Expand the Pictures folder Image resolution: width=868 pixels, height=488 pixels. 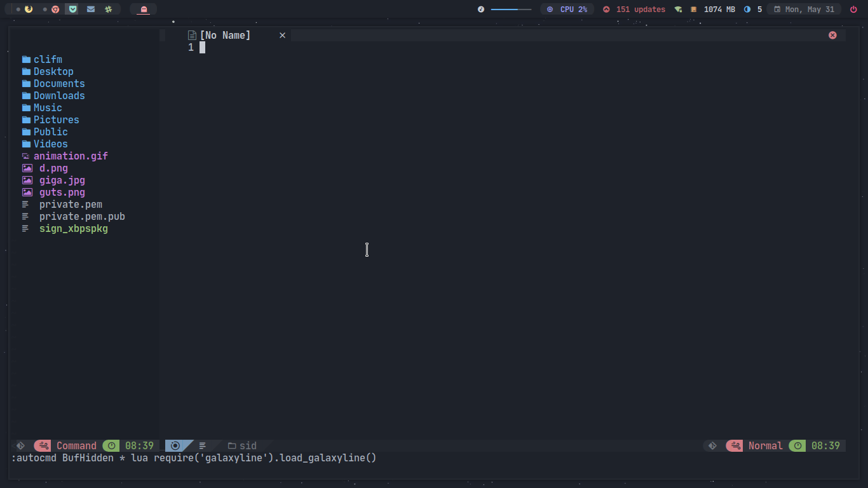tap(56, 119)
